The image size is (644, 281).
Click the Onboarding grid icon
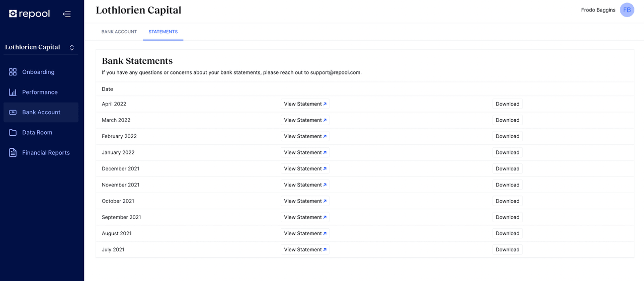pyautogui.click(x=13, y=72)
